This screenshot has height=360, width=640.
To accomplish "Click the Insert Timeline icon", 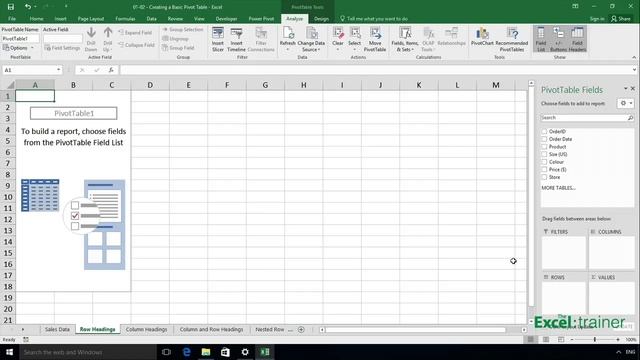I will pyautogui.click(x=236, y=33).
